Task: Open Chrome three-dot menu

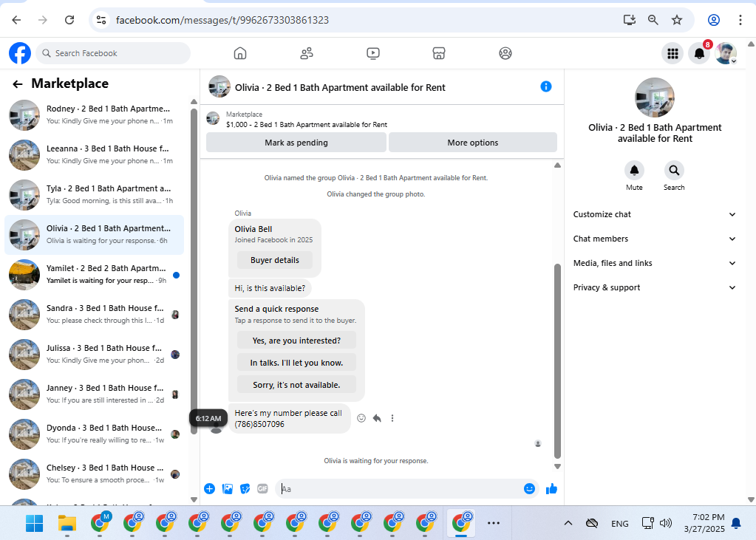Action: coord(740,20)
